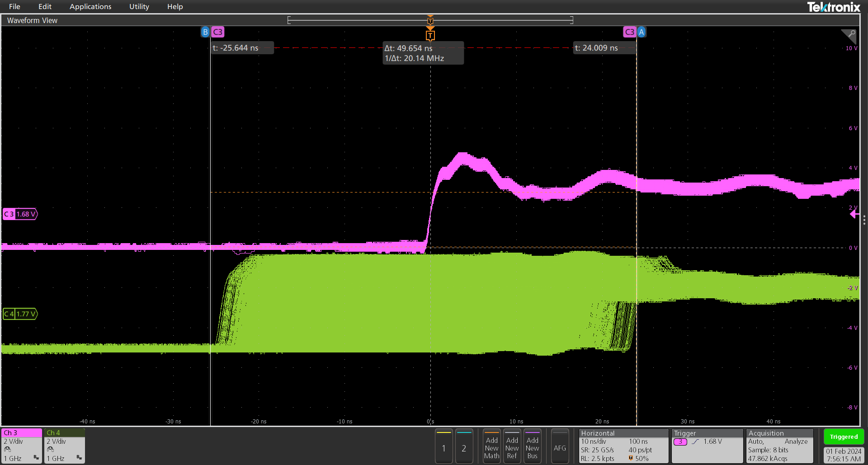This screenshot has height=465, width=868.
Task: Click the C4 waveform handle showing 1.77 V
Action: coord(20,314)
